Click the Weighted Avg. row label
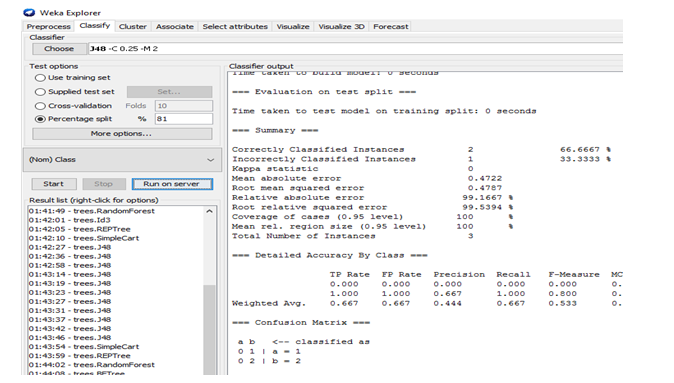The image size is (674, 383). click(269, 303)
